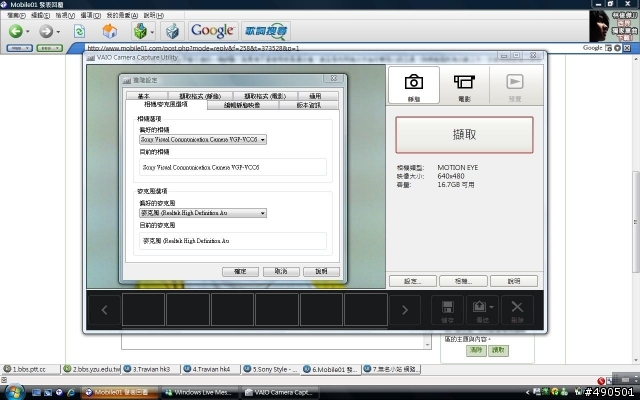Switch to browser tab 7.無名小站
This screenshot has width=640, height=400.
391,369
